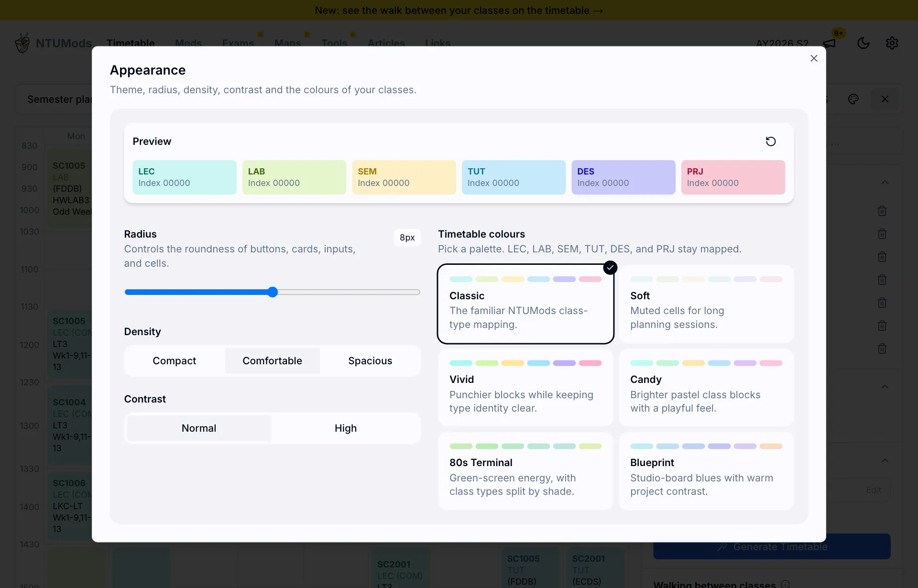
Task: Click the second trash icon in module list
Action: (x=882, y=234)
